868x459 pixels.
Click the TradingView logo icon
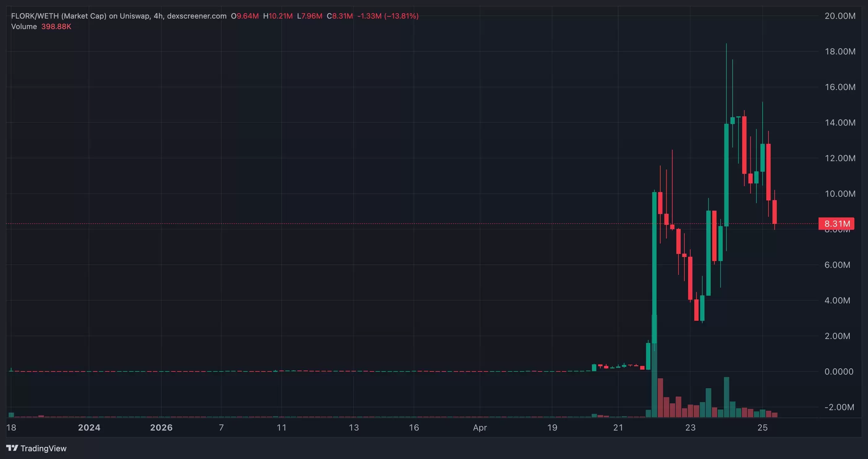point(12,448)
